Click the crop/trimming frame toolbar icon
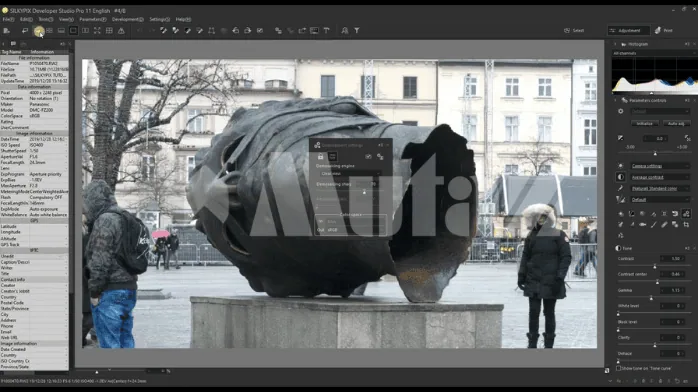This screenshot has height=392, width=698. (211, 31)
